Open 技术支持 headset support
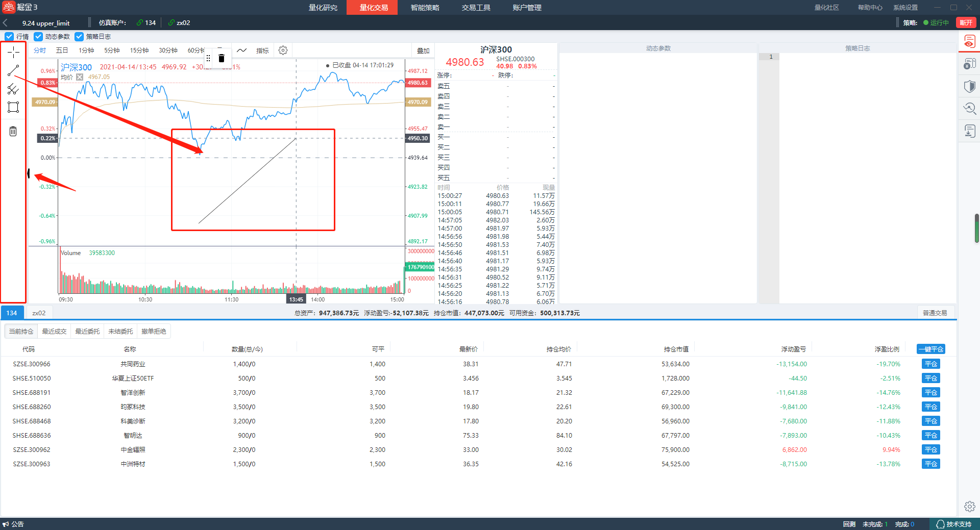 (x=953, y=524)
